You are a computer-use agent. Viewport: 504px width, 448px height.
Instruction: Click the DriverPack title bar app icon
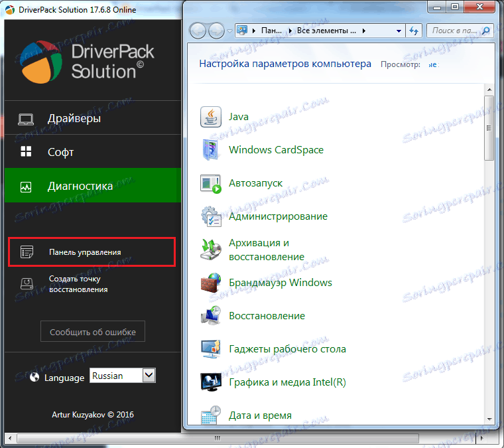point(10,10)
